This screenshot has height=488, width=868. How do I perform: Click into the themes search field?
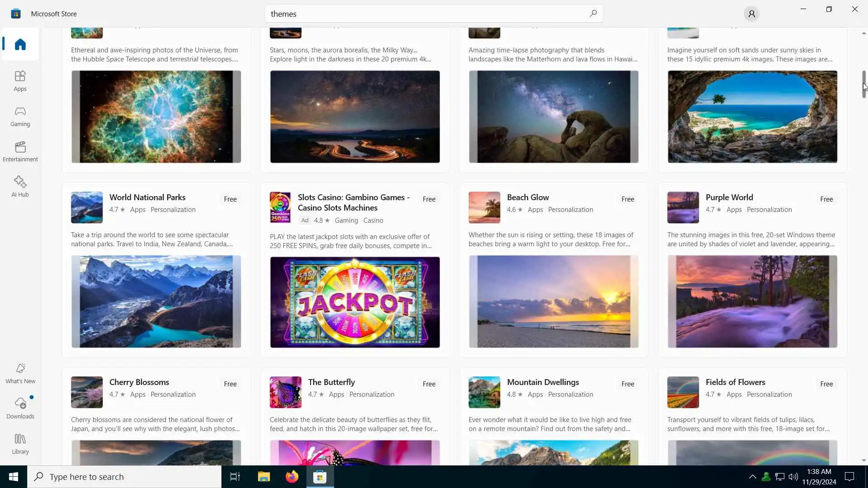pyautogui.click(x=425, y=14)
